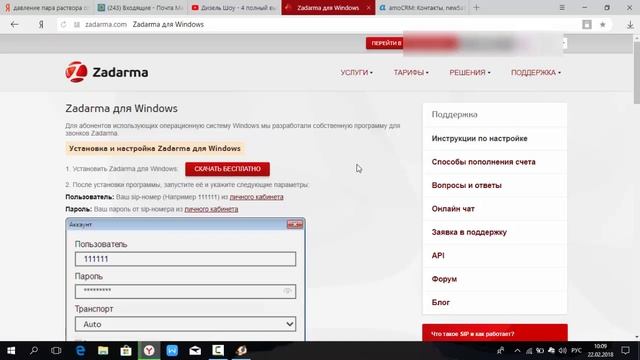Open the blue app icon next to Yandex Browser
This screenshot has height=360, width=640.
[x=172, y=350]
